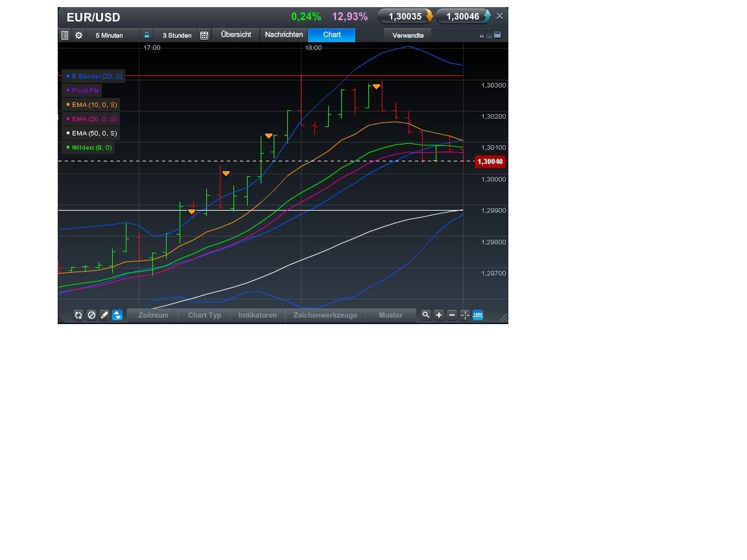Switch to the Nachrichten tab
Image resolution: width=747 pixels, height=560 pixels.
coord(283,35)
